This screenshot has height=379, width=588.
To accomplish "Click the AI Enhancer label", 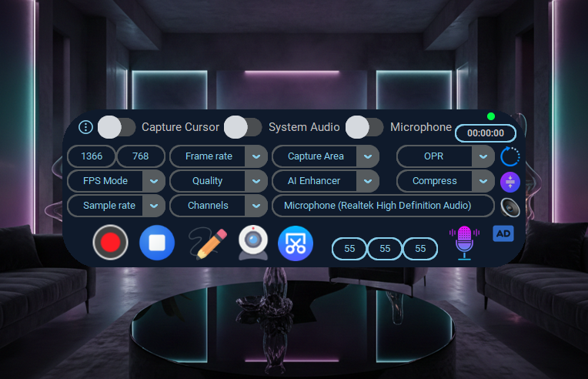I will tap(314, 181).
